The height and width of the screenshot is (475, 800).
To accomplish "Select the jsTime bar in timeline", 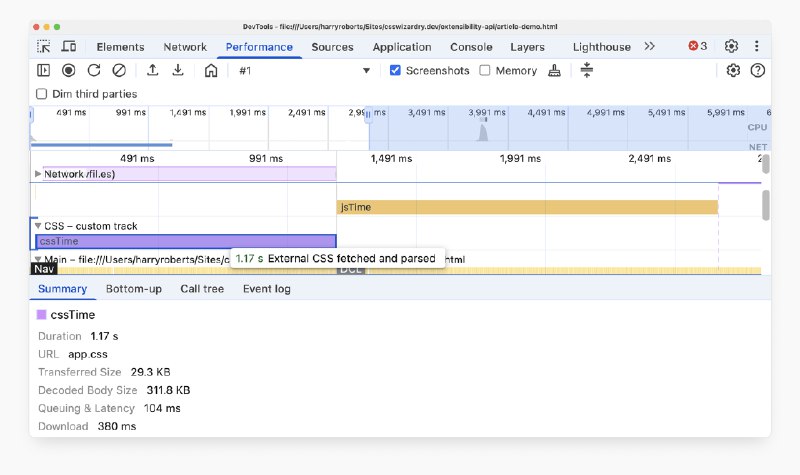I will coord(527,207).
